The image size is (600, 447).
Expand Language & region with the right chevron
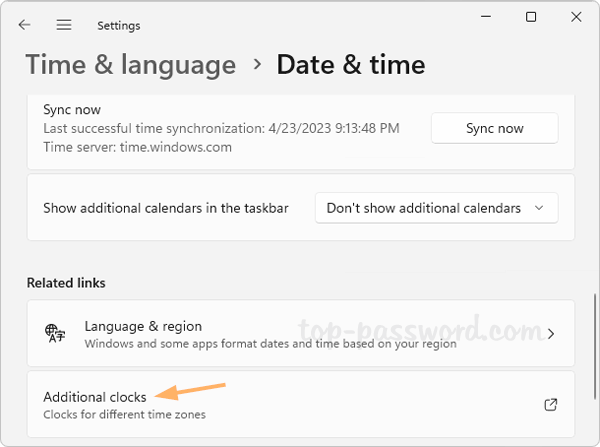(x=551, y=333)
